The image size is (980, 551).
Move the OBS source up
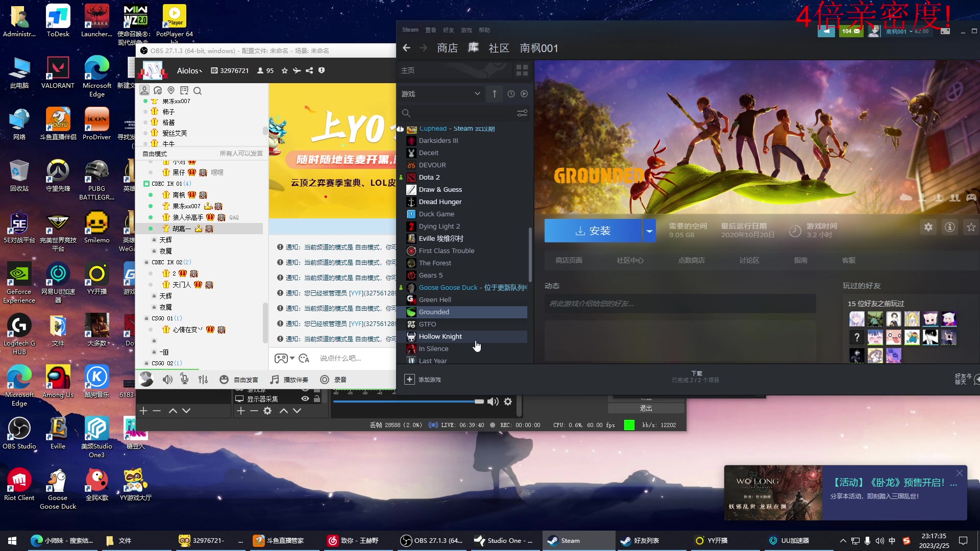[x=284, y=411]
